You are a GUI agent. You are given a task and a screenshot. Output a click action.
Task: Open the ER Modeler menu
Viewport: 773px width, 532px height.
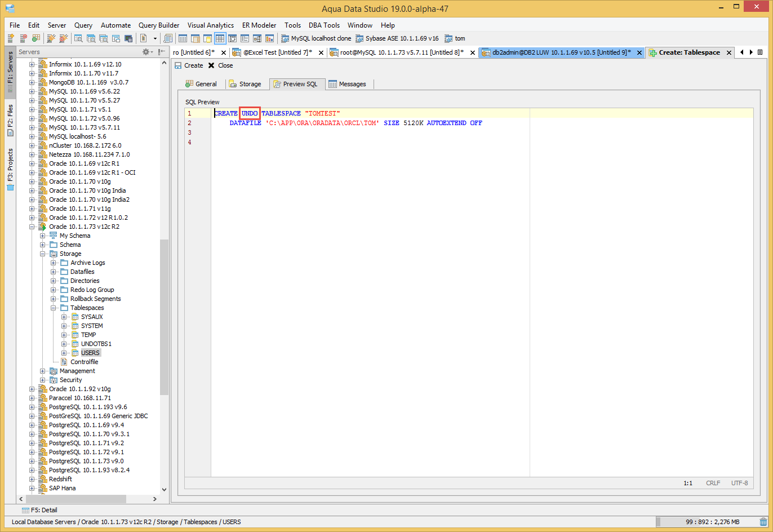tap(259, 25)
